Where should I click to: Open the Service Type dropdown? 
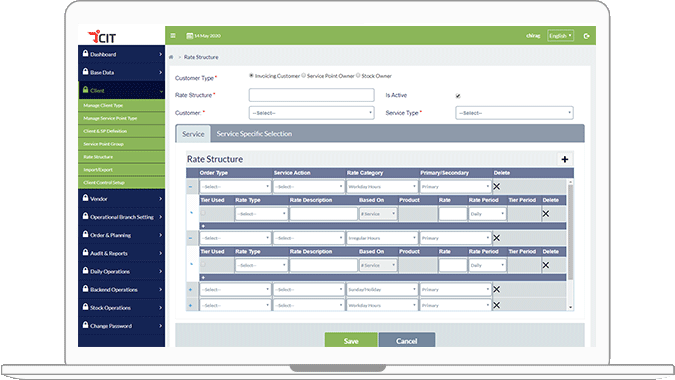(x=514, y=113)
